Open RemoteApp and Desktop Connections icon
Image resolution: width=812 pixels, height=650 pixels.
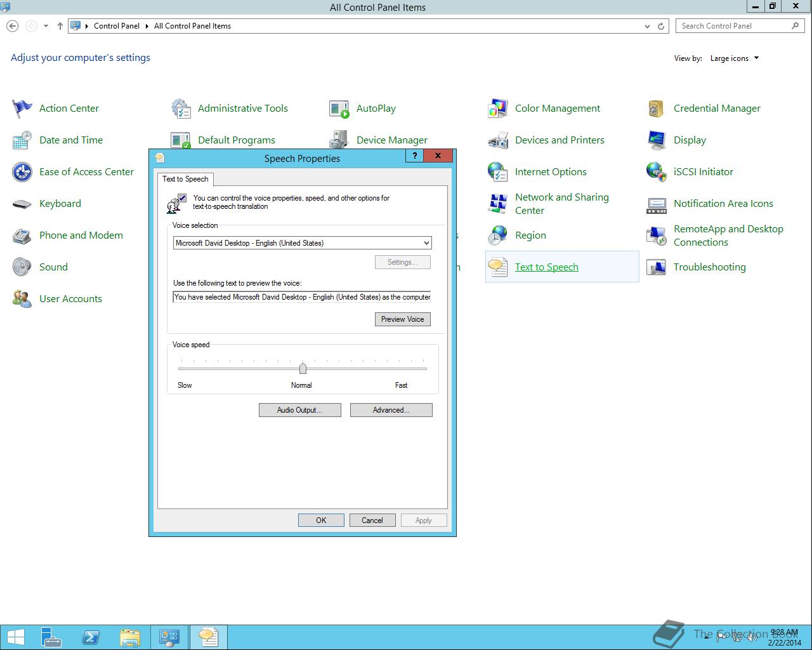click(657, 235)
